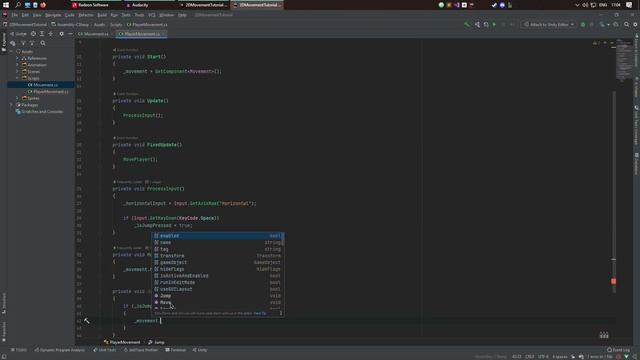Choose 'gameObject' from the completion list
640x360 pixels.
(218, 262)
